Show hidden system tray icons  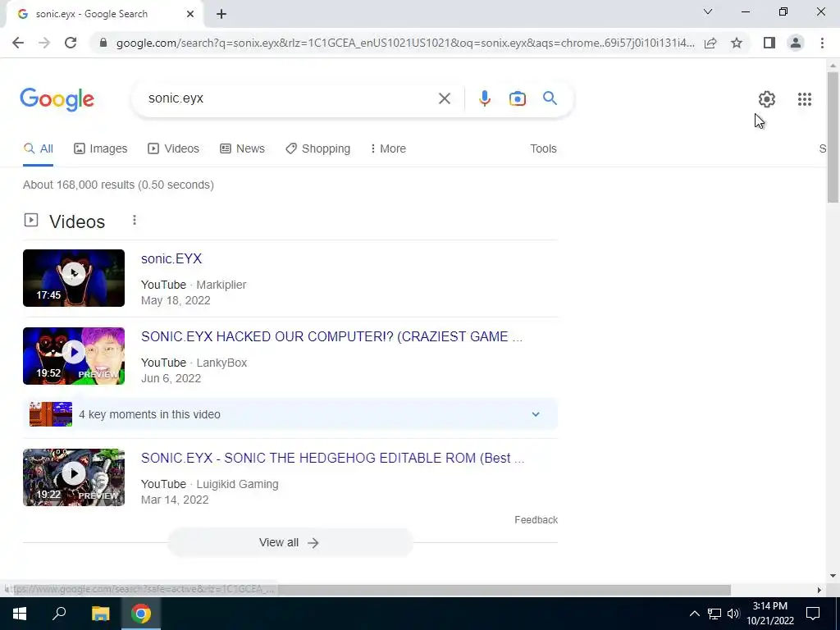coord(694,614)
